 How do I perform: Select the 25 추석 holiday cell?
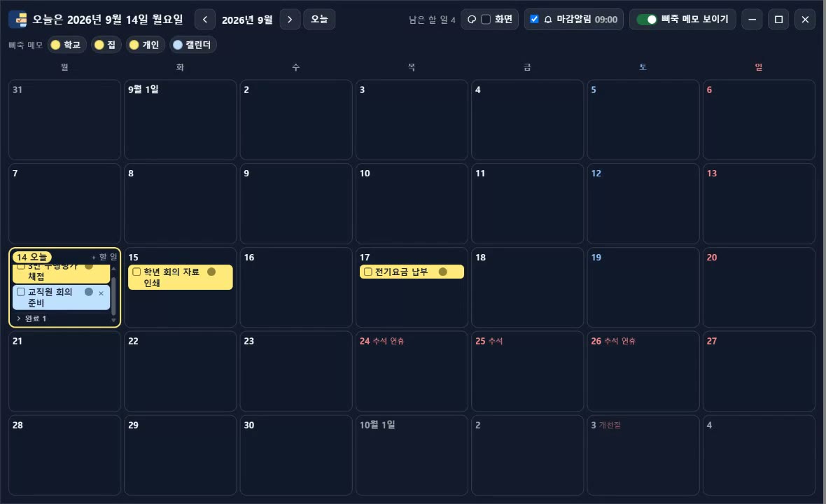tap(527, 371)
